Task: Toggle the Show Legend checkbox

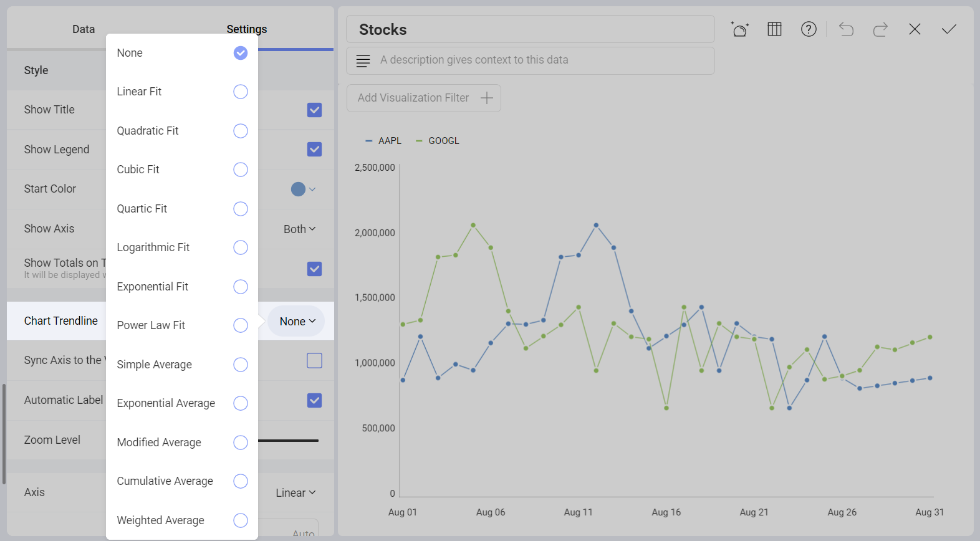Action: click(x=315, y=150)
